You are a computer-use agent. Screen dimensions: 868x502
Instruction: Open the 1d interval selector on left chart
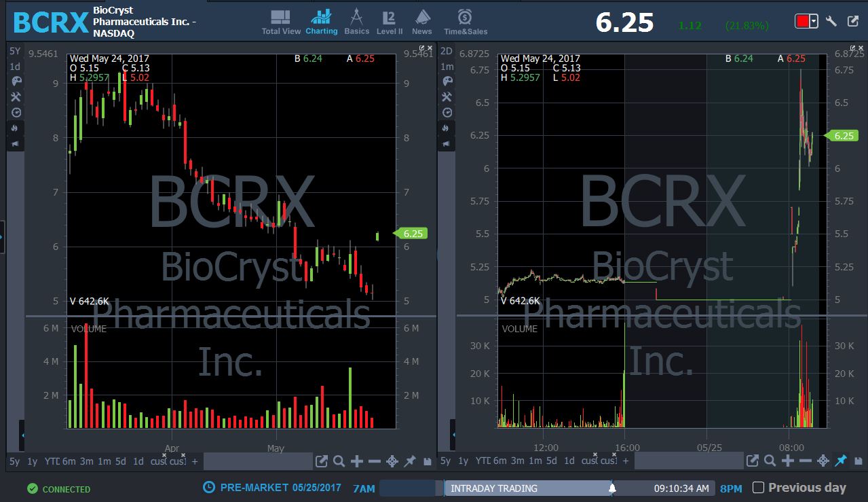point(15,67)
